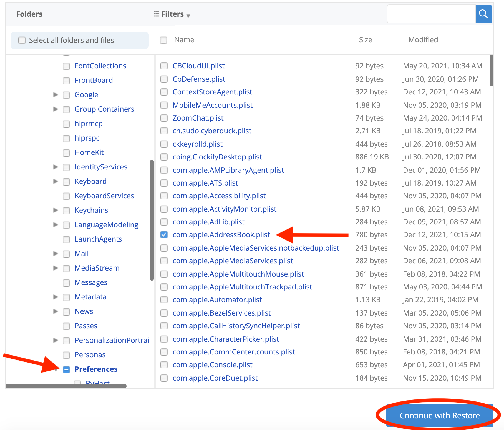Screen dimensions: 504x430
Task: Expand the MediaStream folder
Action: point(56,268)
